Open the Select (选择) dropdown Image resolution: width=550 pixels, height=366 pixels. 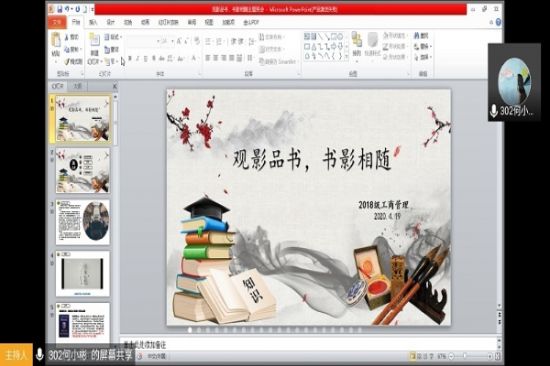point(423,57)
